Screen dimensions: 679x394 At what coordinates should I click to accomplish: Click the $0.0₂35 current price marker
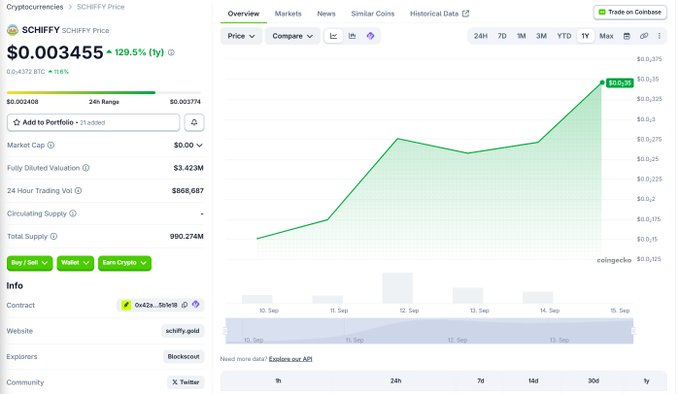tap(619, 83)
